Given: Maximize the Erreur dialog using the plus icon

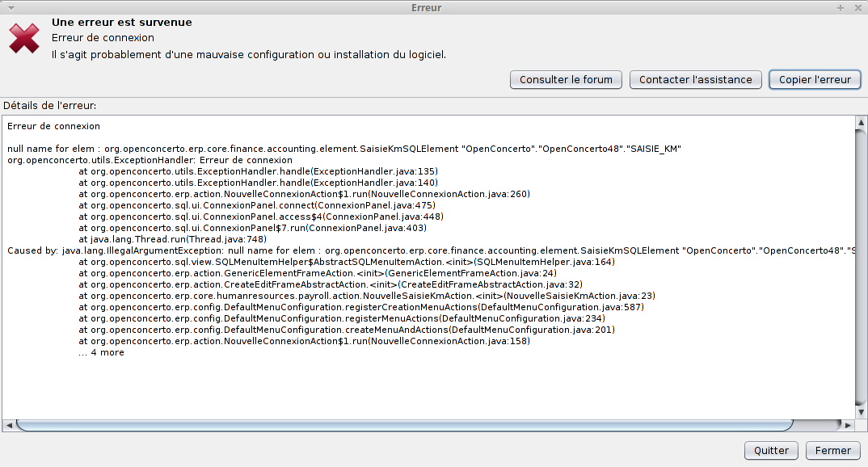Looking at the screenshot, I should coord(841,7).
